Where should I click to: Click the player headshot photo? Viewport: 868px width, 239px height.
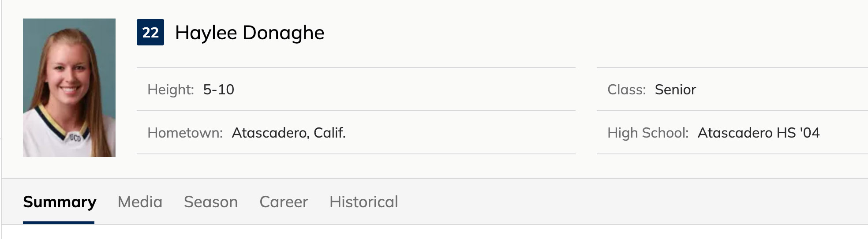pyautogui.click(x=69, y=88)
